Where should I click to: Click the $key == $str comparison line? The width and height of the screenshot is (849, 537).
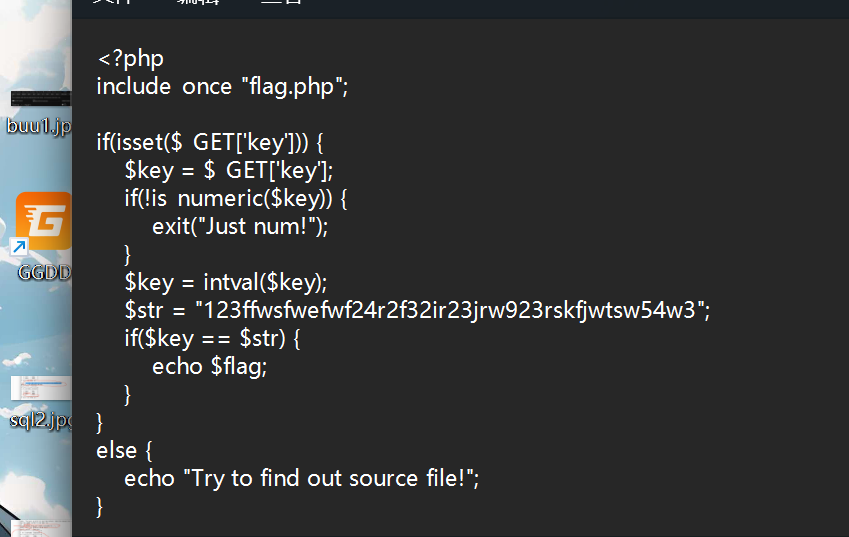click(x=212, y=338)
